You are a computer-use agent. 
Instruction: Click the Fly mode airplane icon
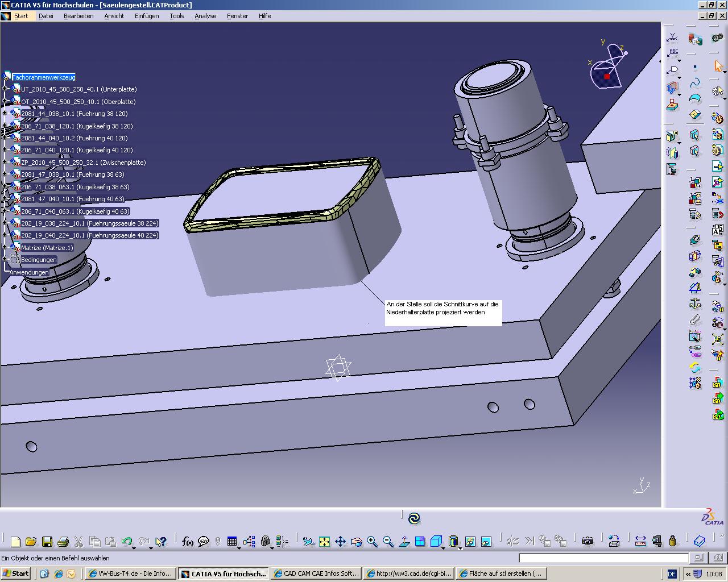308,542
